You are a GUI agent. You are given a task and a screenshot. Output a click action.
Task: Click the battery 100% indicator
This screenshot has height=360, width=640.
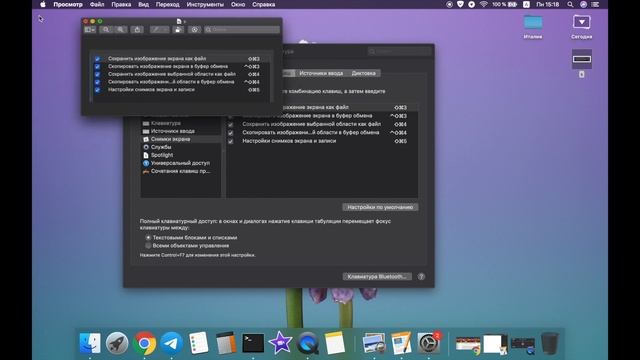coord(504,4)
